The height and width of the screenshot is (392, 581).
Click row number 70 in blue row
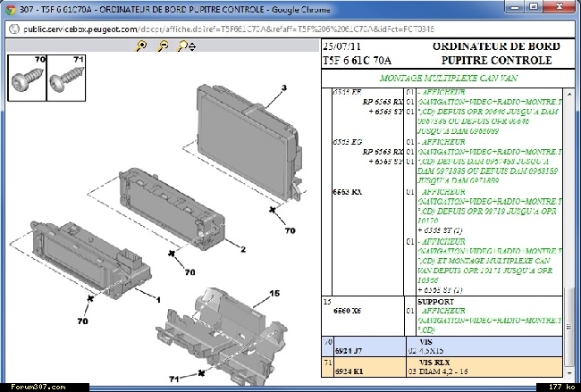pos(327,342)
